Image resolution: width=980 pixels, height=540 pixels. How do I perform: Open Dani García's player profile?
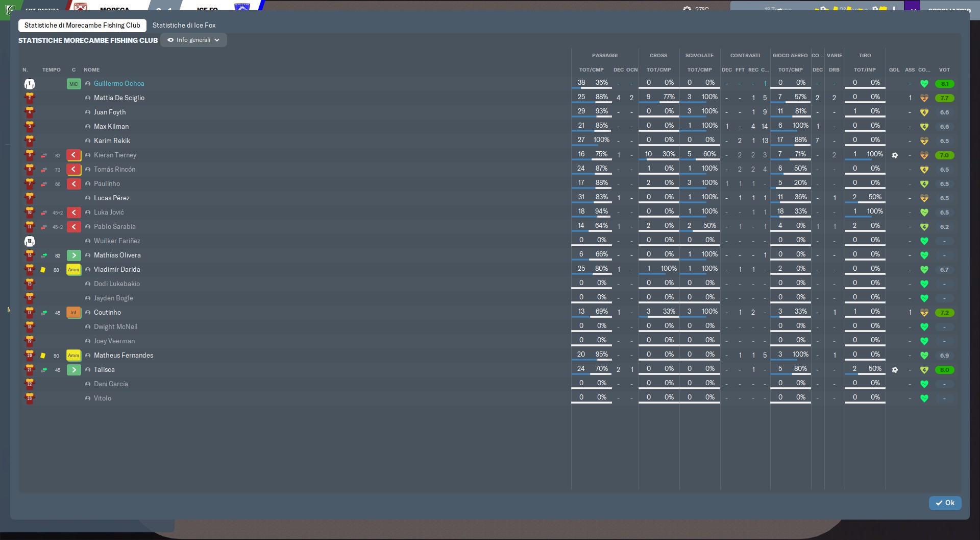tap(111, 384)
